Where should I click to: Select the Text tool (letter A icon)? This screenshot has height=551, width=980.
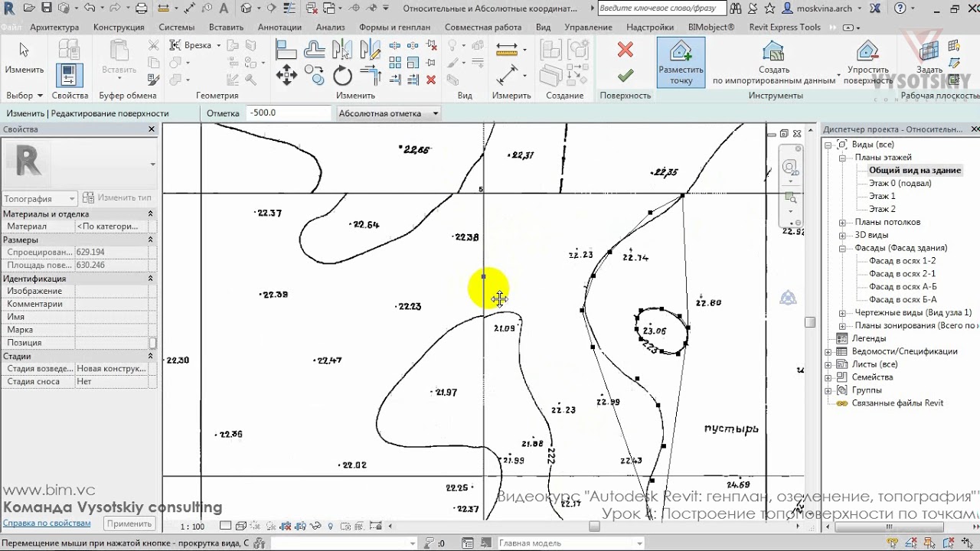tap(224, 8)
